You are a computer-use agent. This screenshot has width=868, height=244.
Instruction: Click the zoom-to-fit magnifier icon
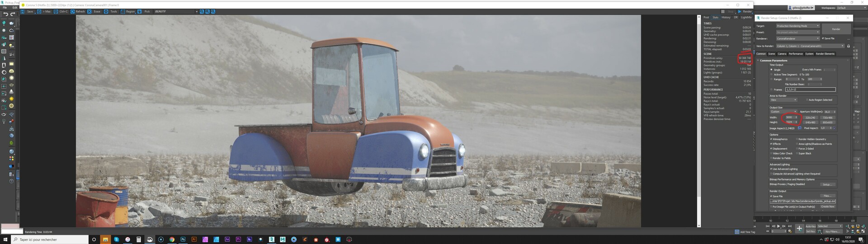click(x=213, y=11)
